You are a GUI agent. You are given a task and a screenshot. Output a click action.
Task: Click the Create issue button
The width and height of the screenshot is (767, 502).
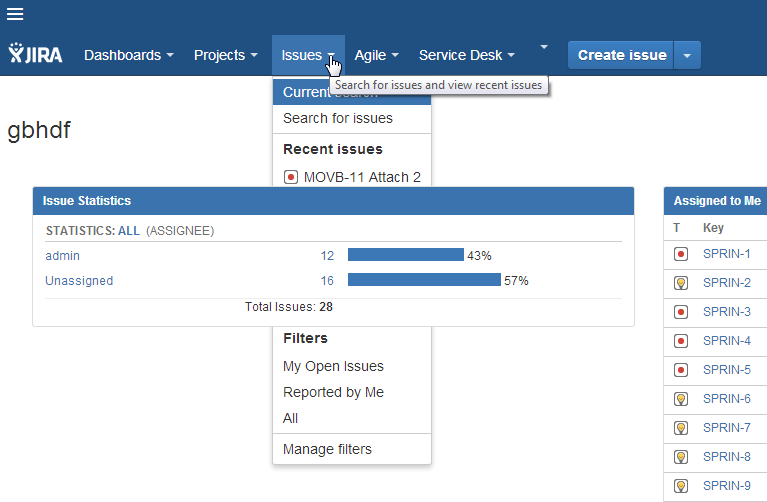tap(621, 55)
